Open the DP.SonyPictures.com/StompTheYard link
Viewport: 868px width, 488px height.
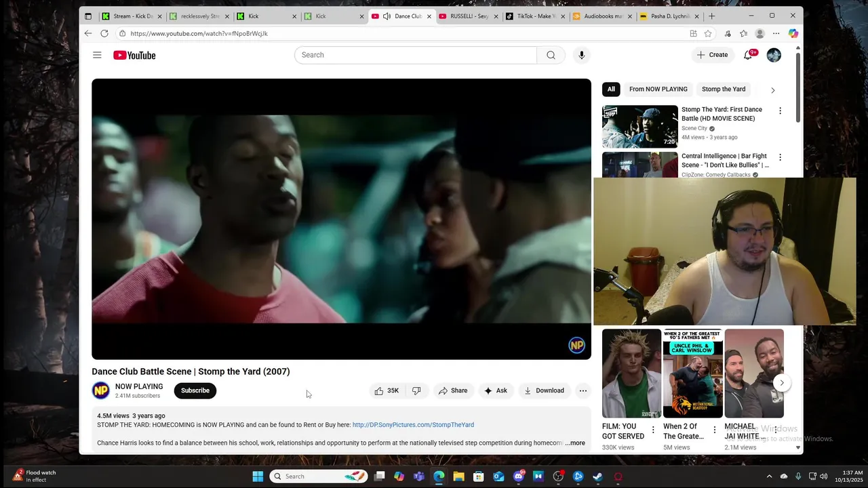coord(413,425)
